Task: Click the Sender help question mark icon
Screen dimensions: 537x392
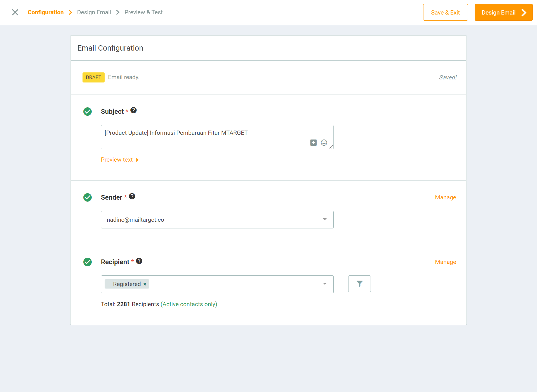Action: [x=132, y=196]
